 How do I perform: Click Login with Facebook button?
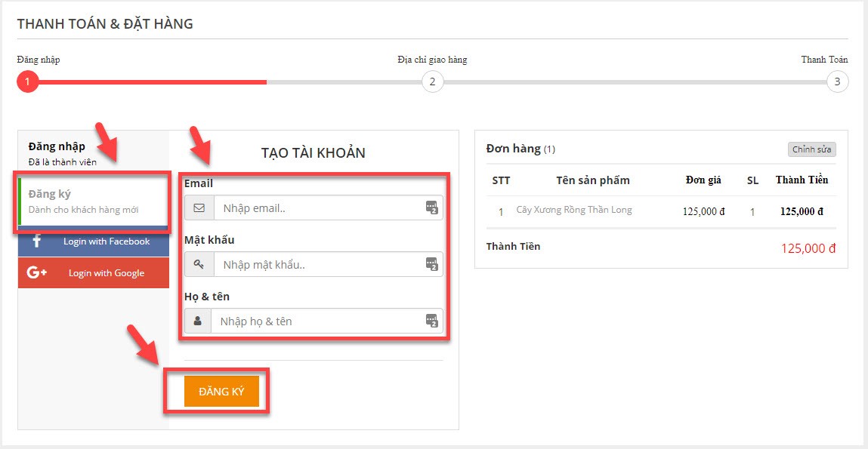(94, 241)
